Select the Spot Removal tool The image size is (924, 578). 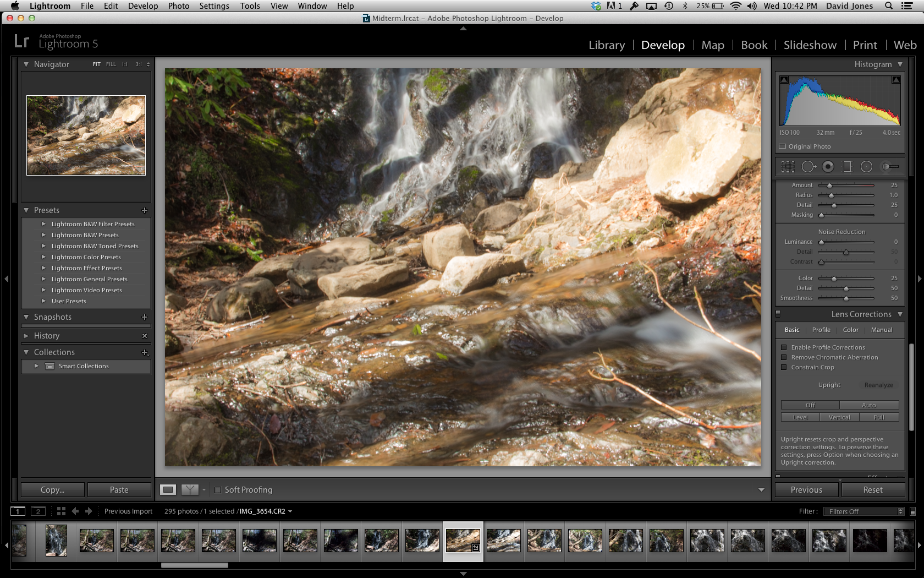[808, 166]
